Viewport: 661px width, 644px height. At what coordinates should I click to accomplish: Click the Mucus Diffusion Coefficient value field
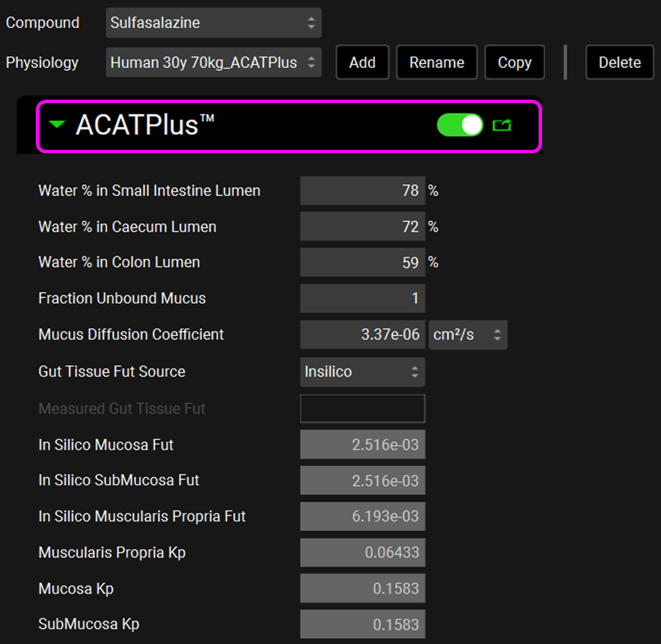[362, 335]
